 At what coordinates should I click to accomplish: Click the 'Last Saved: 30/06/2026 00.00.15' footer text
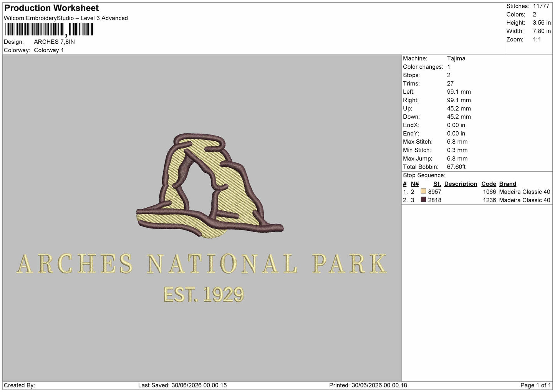click(182, 385)
